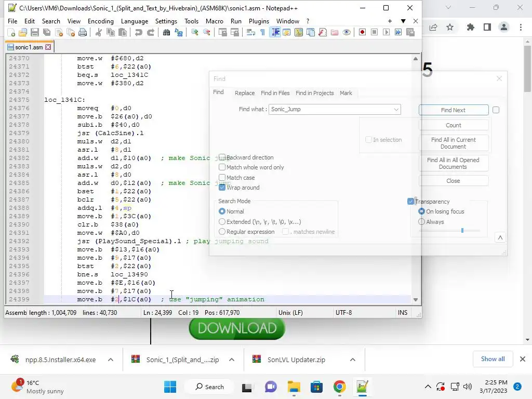Open Chrome extensions puzzle icon
Screen dimensions: 532x399
point(470,27)
